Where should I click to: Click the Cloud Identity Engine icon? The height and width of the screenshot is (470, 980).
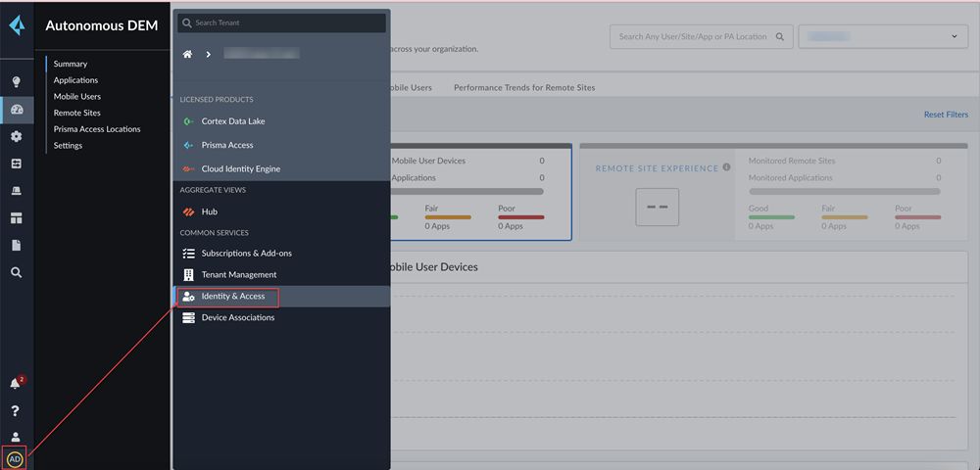188,168
